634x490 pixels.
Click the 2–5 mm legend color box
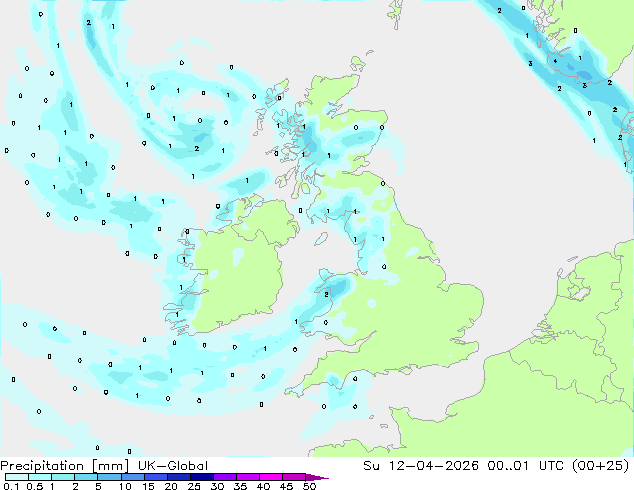click(x=86, y=477)
